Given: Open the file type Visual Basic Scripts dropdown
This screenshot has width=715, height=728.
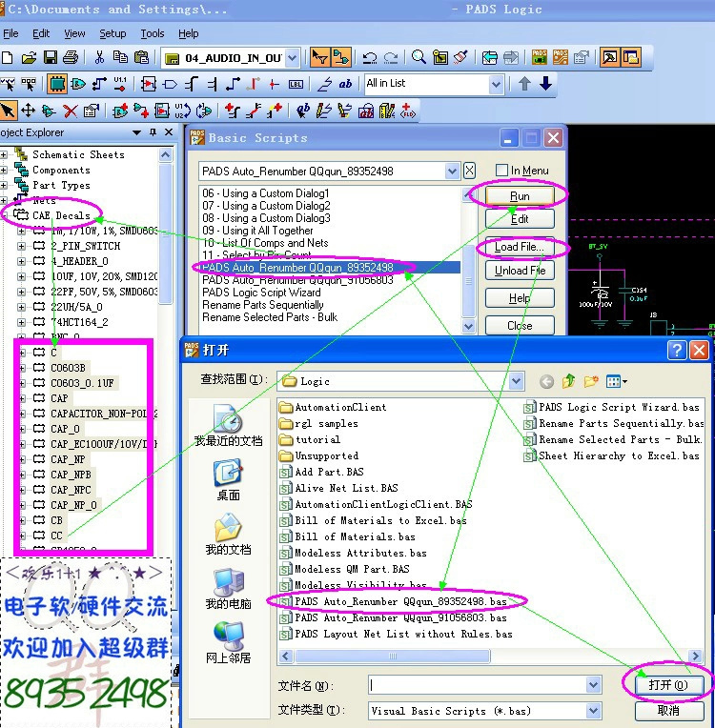Looking at the screenshot, I should (593, 710).
